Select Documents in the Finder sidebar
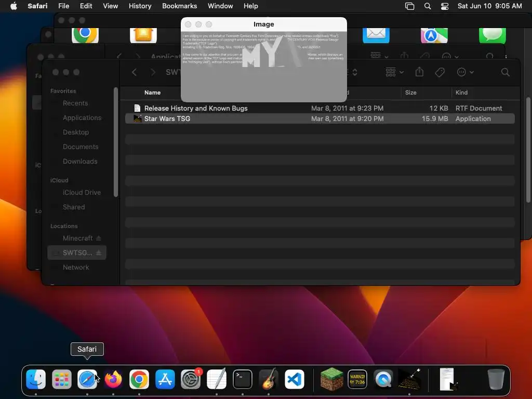The image size is (532, 399). 81,147
